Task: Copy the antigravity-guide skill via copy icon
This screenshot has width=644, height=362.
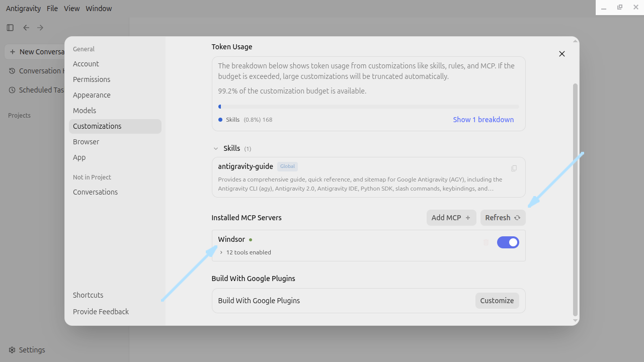Action: click(x=514, y=168)
